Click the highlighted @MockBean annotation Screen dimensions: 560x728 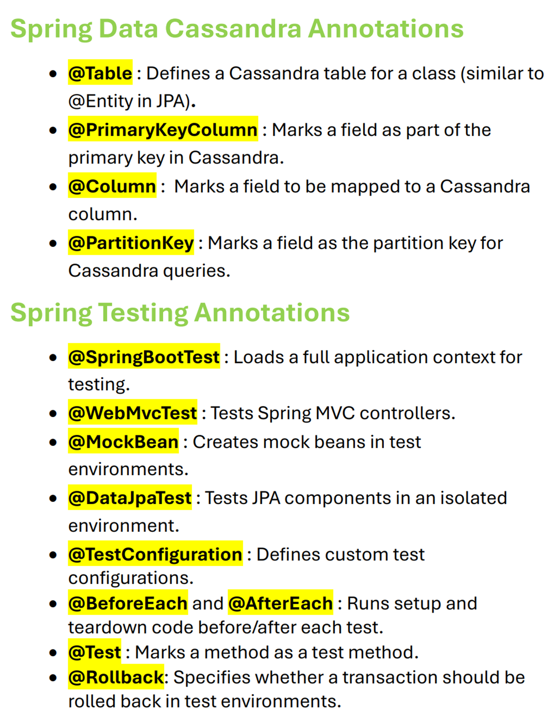click(123, 442)
